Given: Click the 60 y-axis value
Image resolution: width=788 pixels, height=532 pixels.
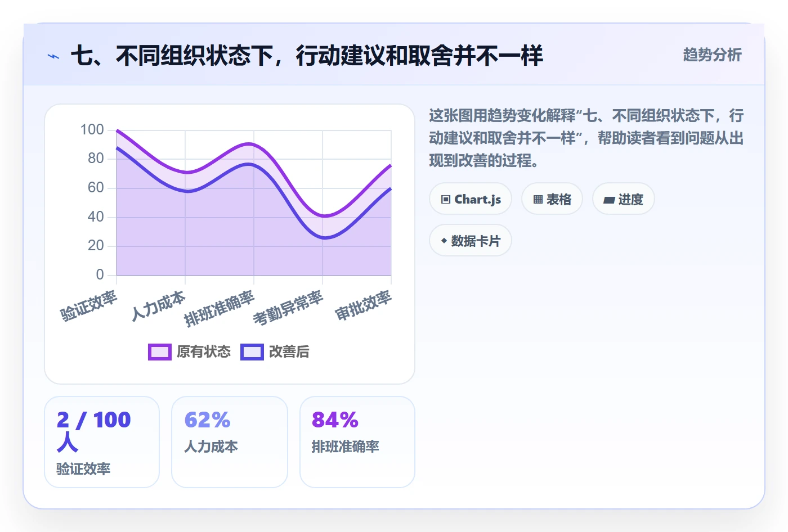Looking at the screenshot, I should [x=96, y=188].
